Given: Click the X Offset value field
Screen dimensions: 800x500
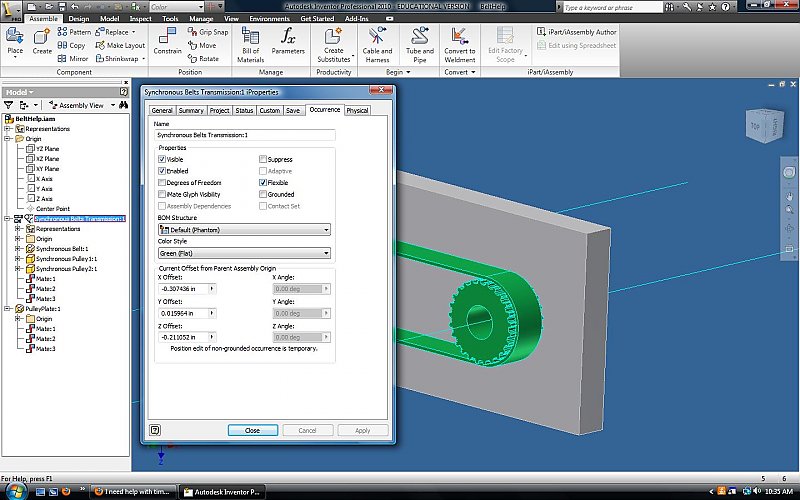Looking at the screenshot, I should pyautogui.click(x=183, y=289).
